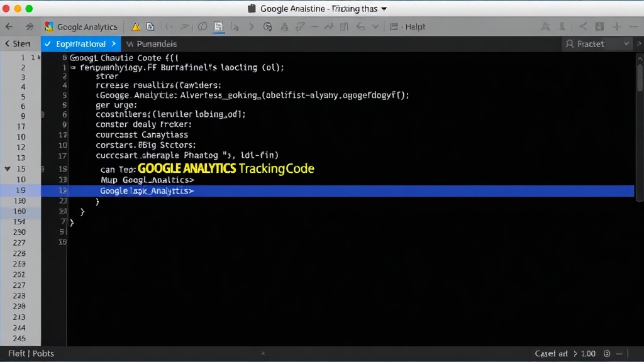Screen dimensions: 644x362
Task: Toggle the gutter marker beside line 15
Action: pos(42,168)
